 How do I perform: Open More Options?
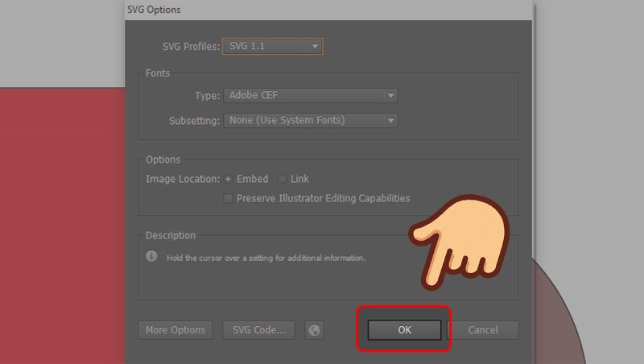pyautogui.click(x=175, y=330)
